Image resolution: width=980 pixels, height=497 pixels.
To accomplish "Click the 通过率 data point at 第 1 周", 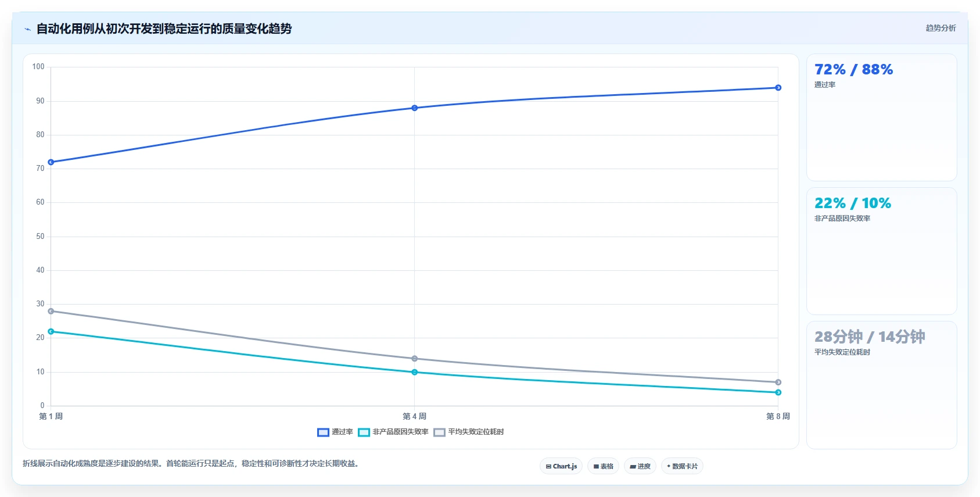I will point(51,162).
